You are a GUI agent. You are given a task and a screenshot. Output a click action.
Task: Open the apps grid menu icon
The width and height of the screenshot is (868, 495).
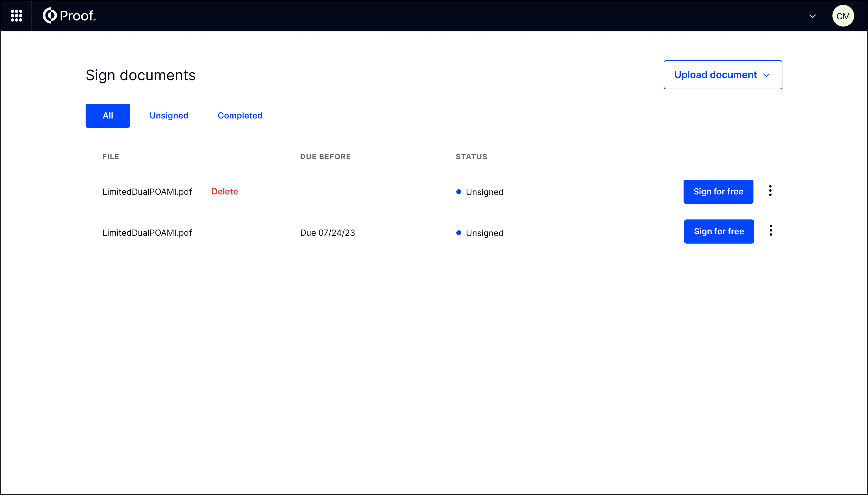16,16
